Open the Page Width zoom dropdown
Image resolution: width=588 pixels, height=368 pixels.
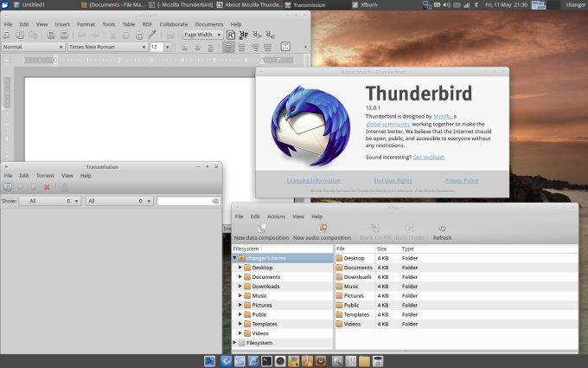tap(201, 35)
